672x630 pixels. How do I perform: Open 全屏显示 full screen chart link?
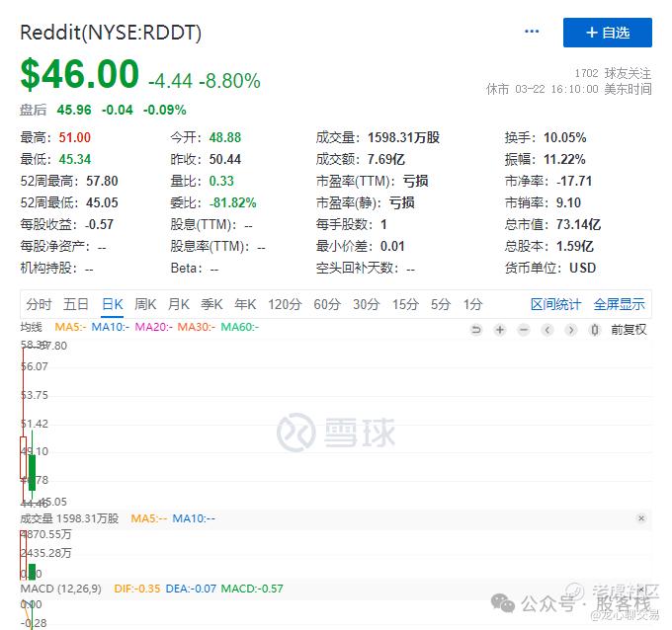[619, 304]
